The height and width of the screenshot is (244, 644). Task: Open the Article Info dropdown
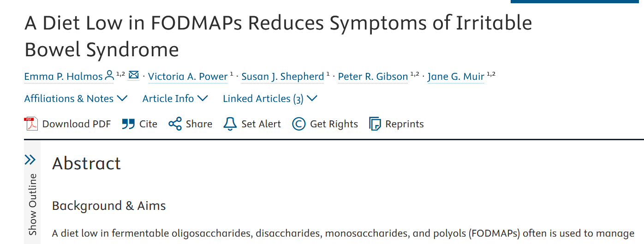pos(175,99)
